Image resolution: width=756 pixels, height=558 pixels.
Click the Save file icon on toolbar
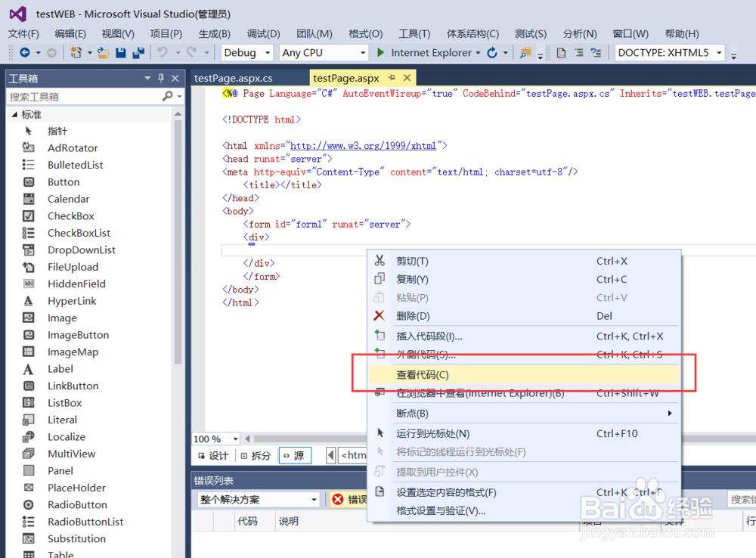(121, 52)
